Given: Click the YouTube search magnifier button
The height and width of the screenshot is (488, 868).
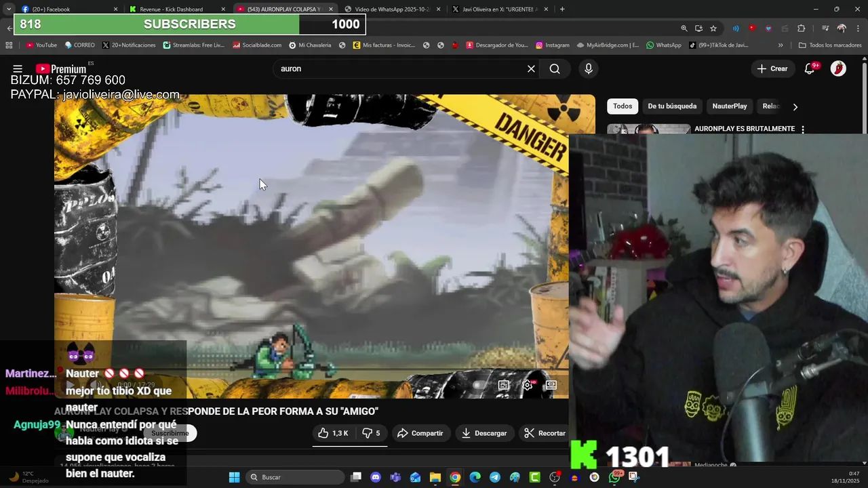Looking at the screenshot, I should coord(555,68).
